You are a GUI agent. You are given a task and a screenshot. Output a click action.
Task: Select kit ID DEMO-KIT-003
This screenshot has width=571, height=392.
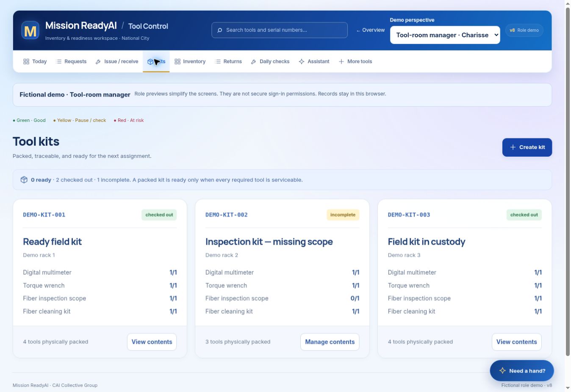coord(409,215)
